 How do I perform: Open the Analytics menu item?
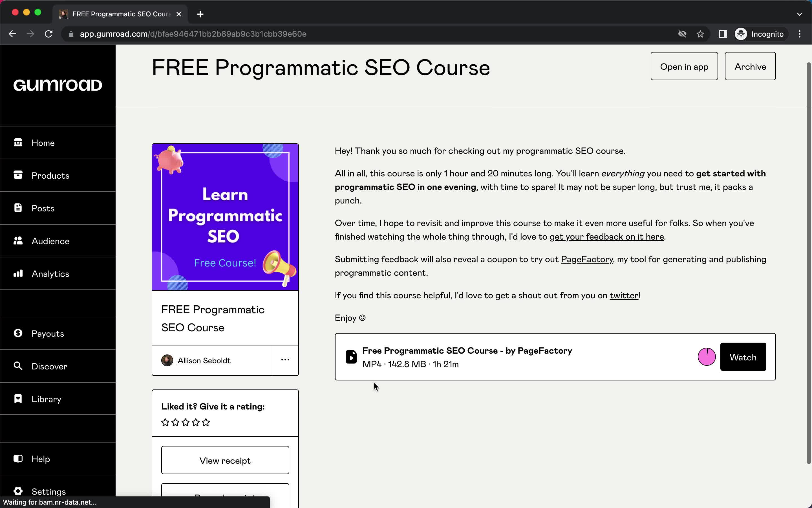(x=58, y=273)
